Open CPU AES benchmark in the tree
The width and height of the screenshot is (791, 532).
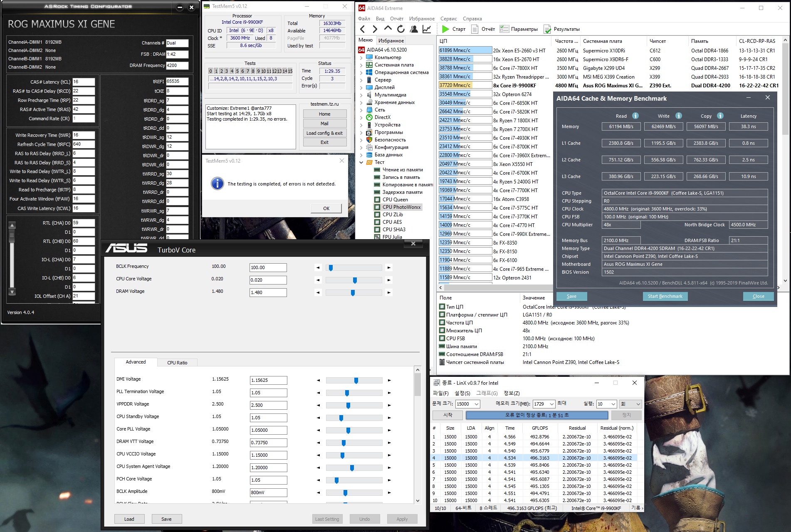point(392,222)
